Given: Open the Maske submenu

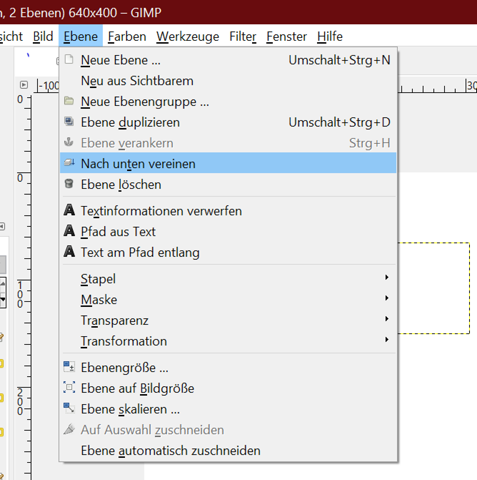Looking at the screenshot, I should tap(228, 299).
